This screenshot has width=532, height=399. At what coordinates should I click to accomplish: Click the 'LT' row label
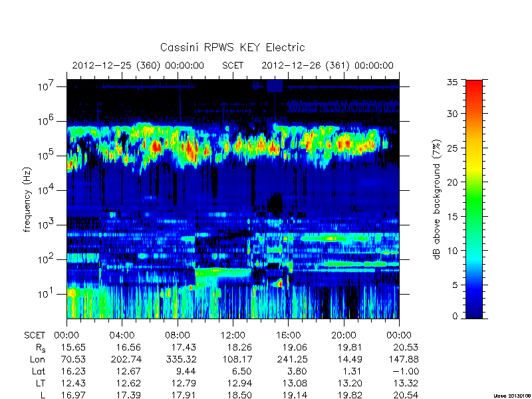tap(41, 383)
